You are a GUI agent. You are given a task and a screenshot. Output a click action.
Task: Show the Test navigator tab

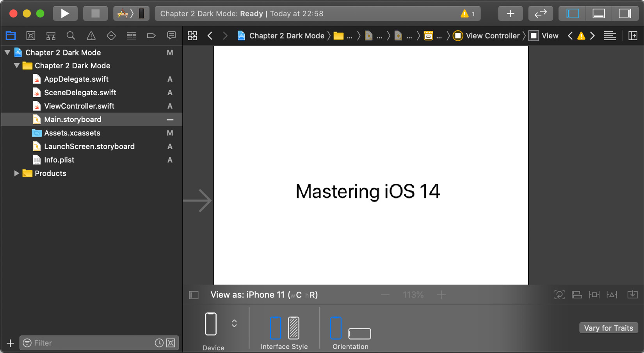[x=111, y=36]
